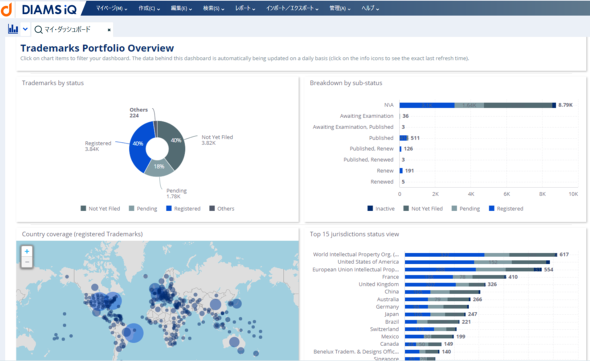Click the bubble over Australia on the map
The width and height of the screenshot is (590, 361).
click(x=234, y=342)
